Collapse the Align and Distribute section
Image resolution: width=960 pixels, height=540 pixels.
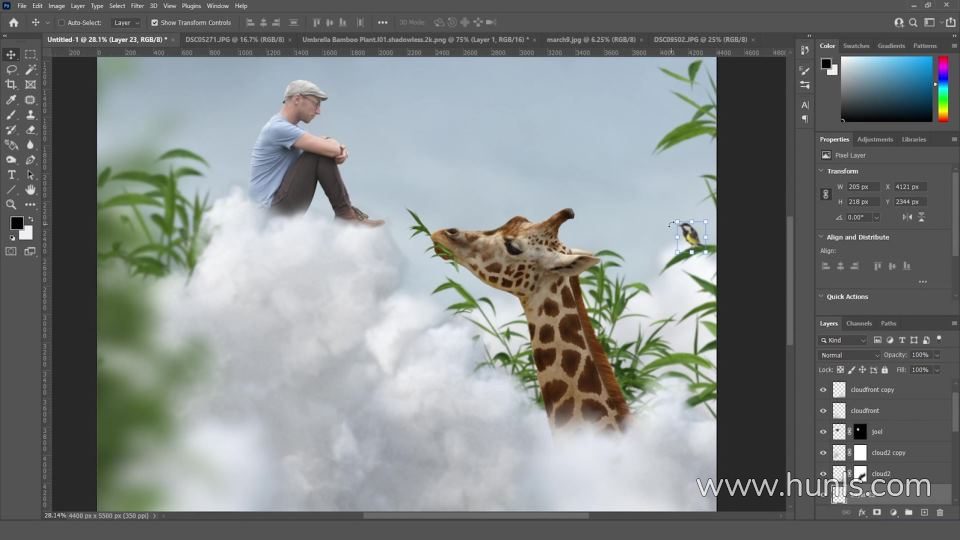tap(822, 237)
